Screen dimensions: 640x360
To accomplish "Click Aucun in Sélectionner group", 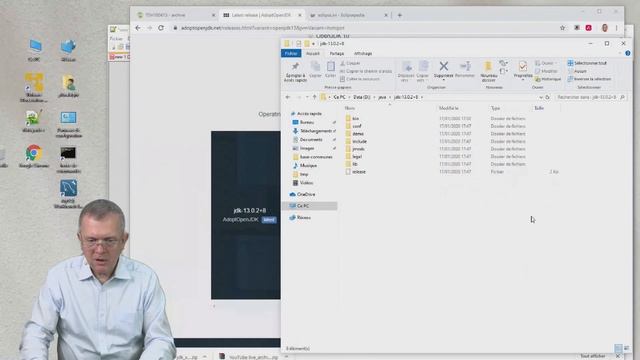I will [577, 71].
